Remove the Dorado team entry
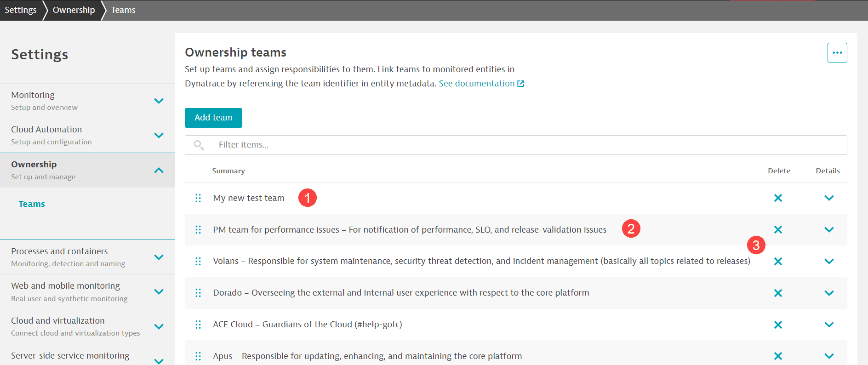Viewport: 868px width, 365px height. pos(778,293)
